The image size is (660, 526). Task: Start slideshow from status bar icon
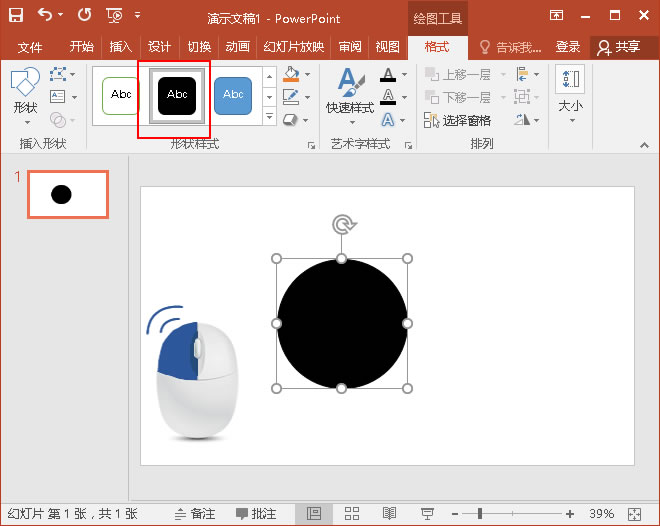click(x=427, y=513)
